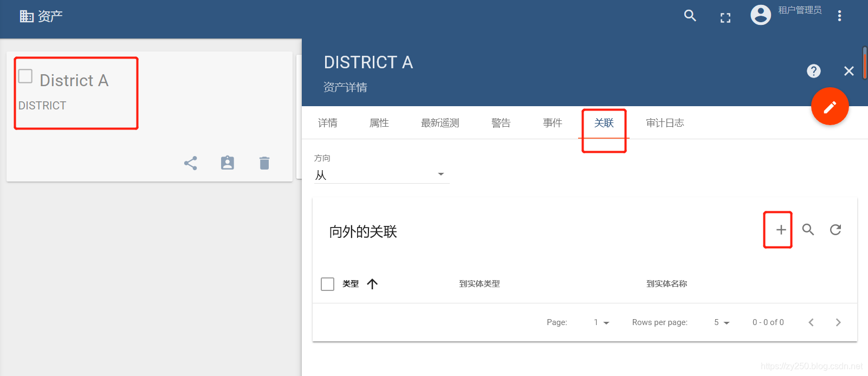The image size is (868, 376).
Task: Open the three-dot more options menu
Action: [x=839, y=16]
